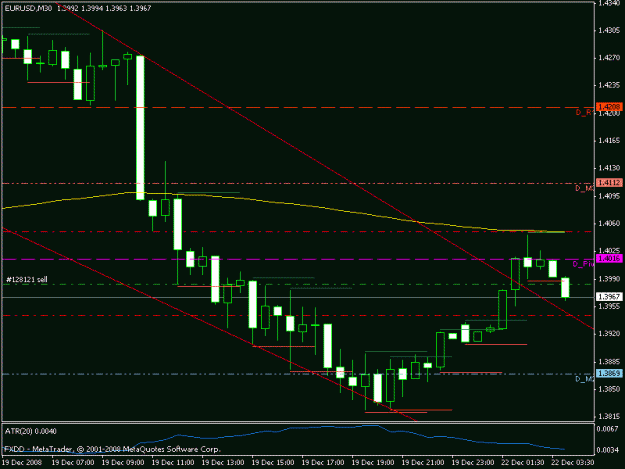Image resolution: width=625 pixels, height=469 pixels.
Task: Click the 1.3955 price scale value
Action: point(609,306)
